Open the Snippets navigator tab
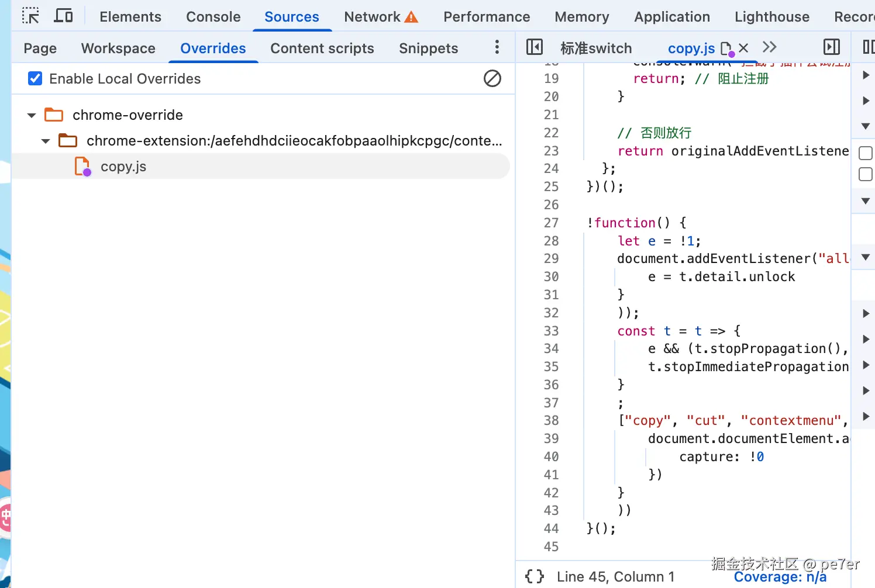The height and width of the screenshot is (588, 875). [429, 49]
